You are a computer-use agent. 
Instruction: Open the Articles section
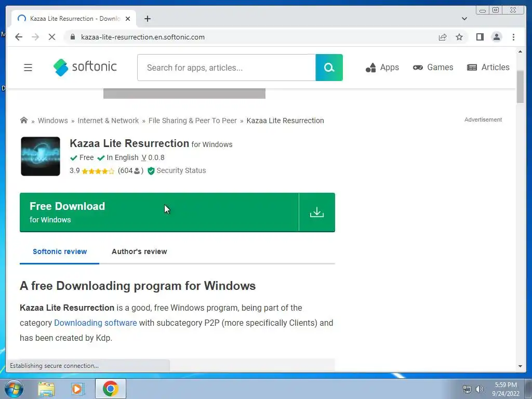[x=488, y=68]
